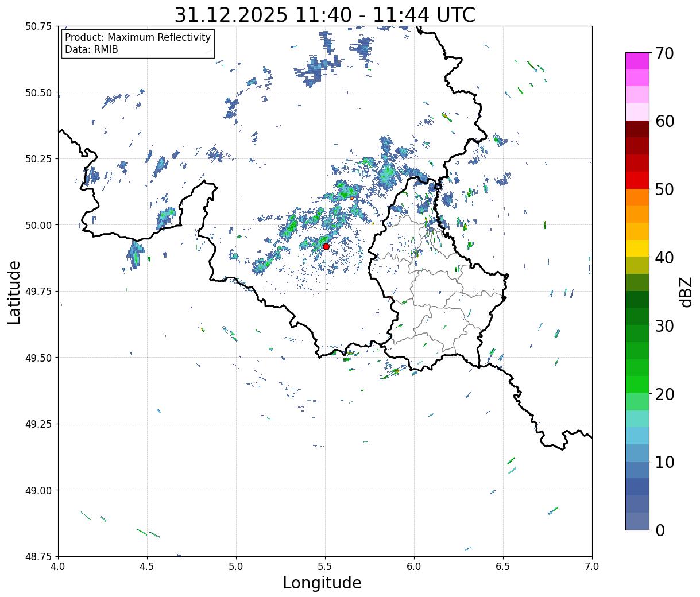Click the 7.0 longitude tick label

click(x=592, y=566)
